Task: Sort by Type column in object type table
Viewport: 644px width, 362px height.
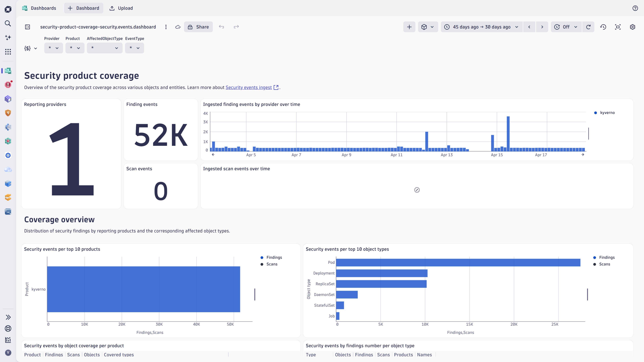Action: 311,355
